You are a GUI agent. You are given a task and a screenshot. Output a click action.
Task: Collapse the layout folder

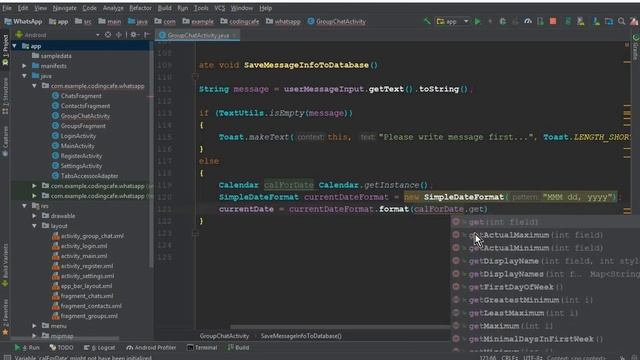pos(34,226)
